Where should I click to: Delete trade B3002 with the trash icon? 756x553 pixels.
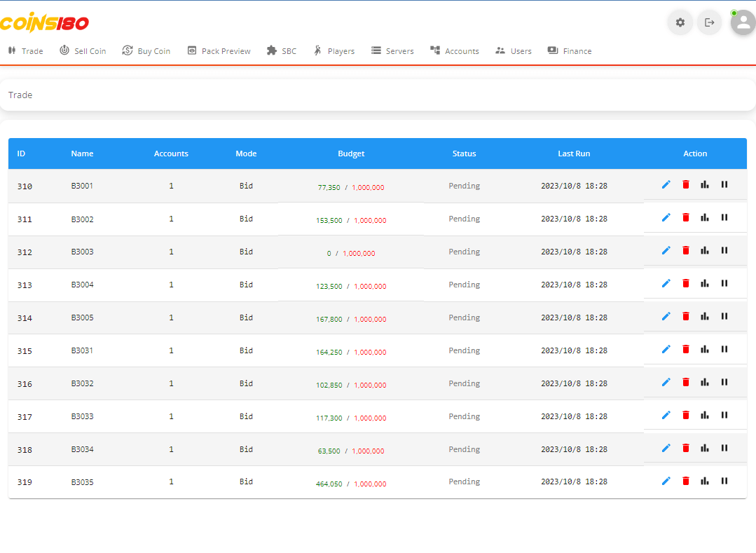(685, 217)
